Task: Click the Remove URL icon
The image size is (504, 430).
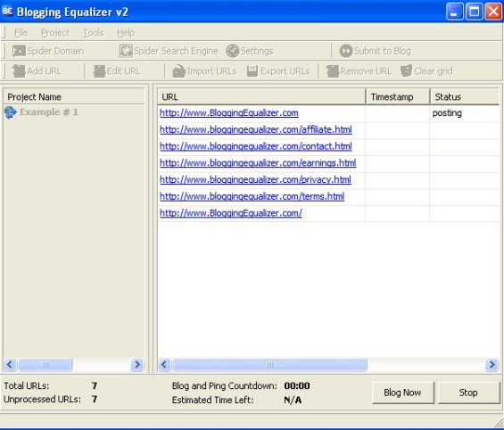Action: pyautogui.click(x=333, y=71)
